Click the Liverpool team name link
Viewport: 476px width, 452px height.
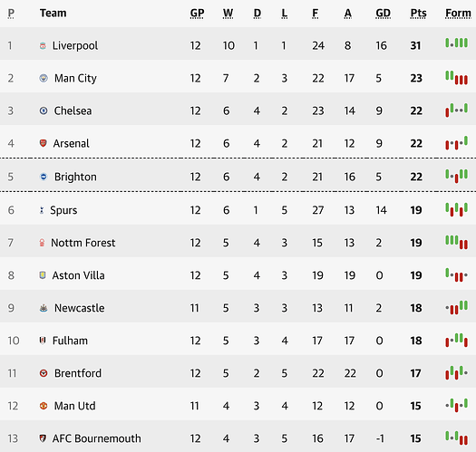[75, 46]
